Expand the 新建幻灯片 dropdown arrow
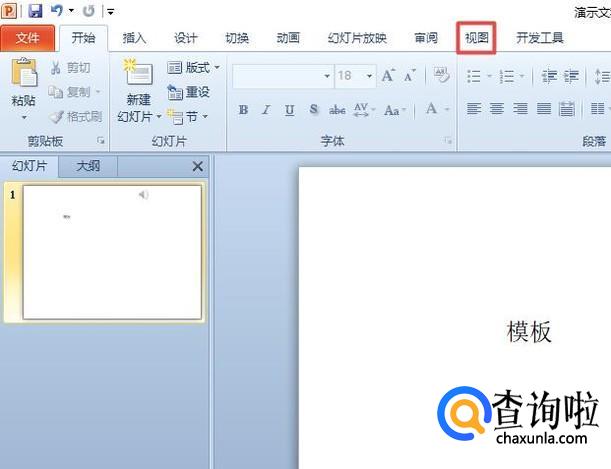611x469 pixels. [x=159, y=116]
